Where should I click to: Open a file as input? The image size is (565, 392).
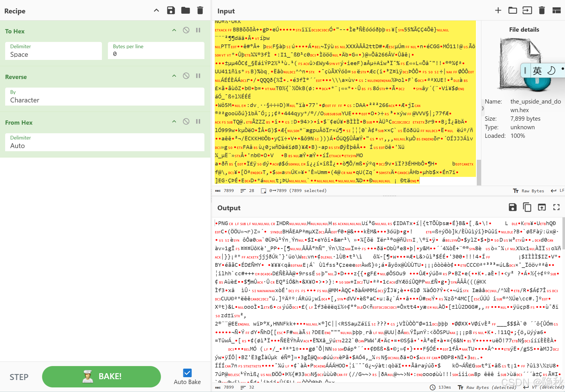(x=512, y=10)
